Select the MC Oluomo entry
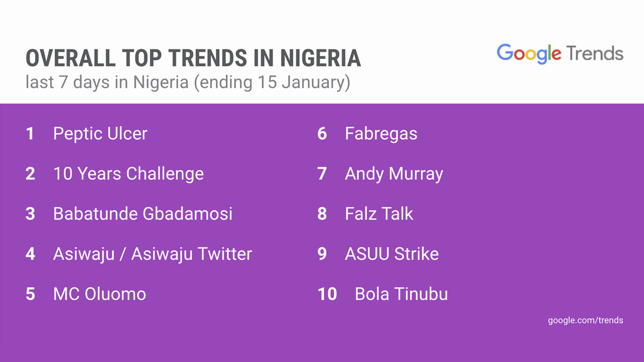Screen dimensions: 644x362 [100, 294]
